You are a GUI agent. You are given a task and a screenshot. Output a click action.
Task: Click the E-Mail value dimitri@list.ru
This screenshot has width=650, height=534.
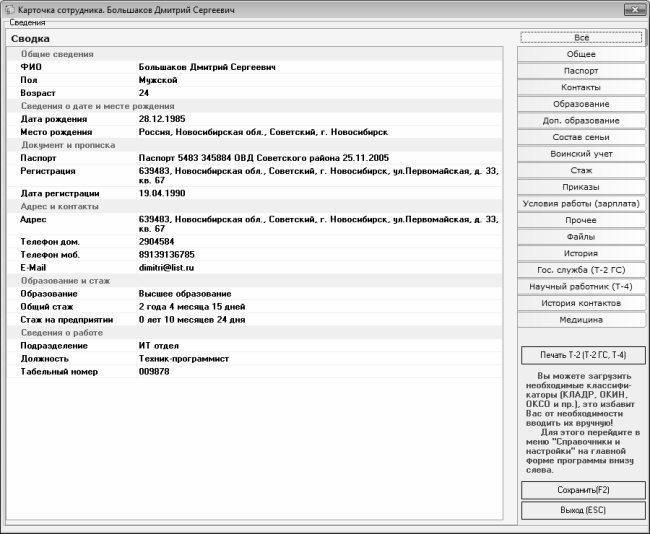pos(166,268)
